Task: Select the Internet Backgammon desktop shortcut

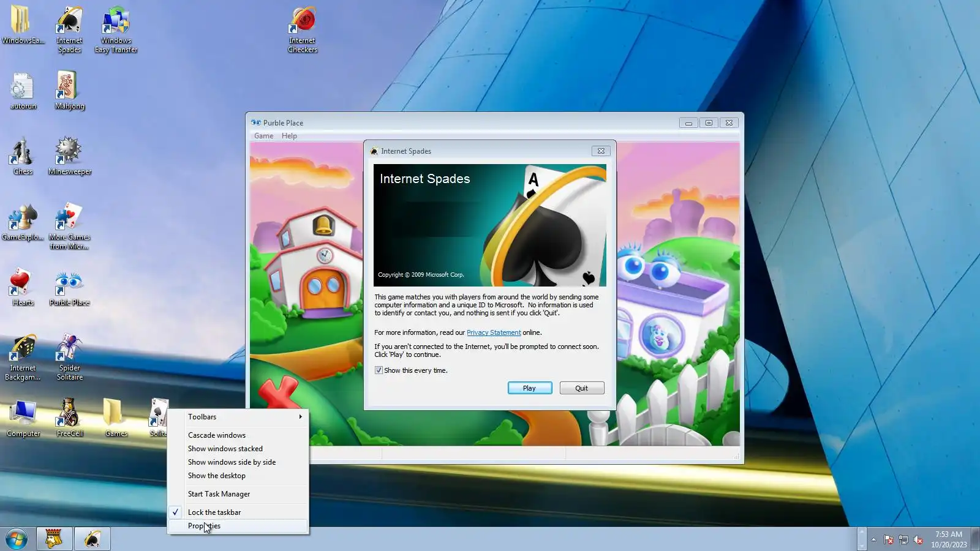Action: (x=23, y=358)
